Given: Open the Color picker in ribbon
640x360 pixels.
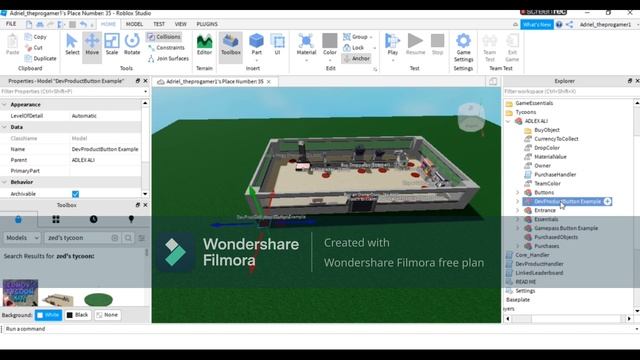Looking at the screenshot, I should tap(329, 44).
